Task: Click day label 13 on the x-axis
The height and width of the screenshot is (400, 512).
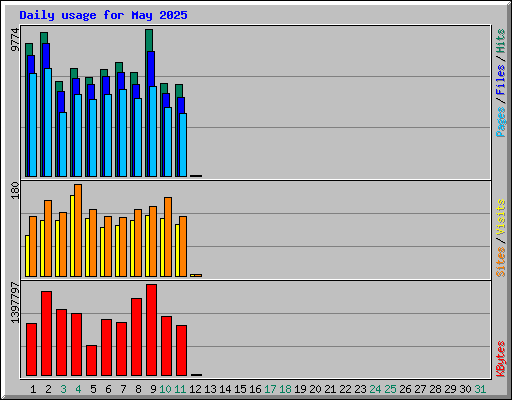Action: (x=210, y=389)
